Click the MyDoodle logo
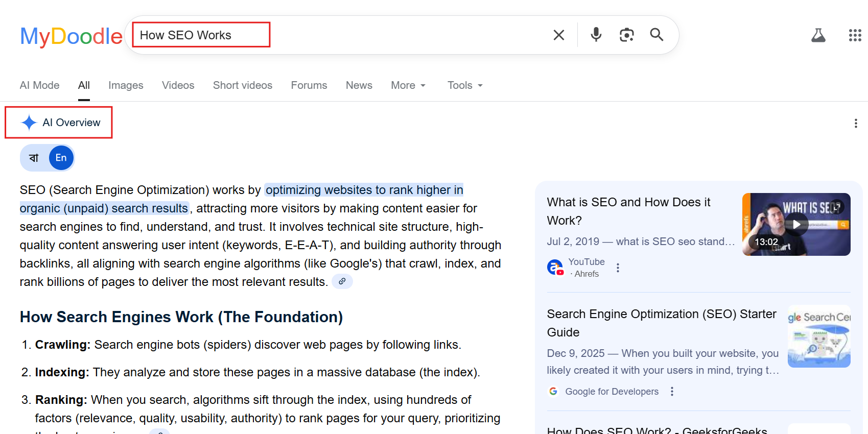Image resolution: width=868 pixels, height=434 pixels. (72, 36)
